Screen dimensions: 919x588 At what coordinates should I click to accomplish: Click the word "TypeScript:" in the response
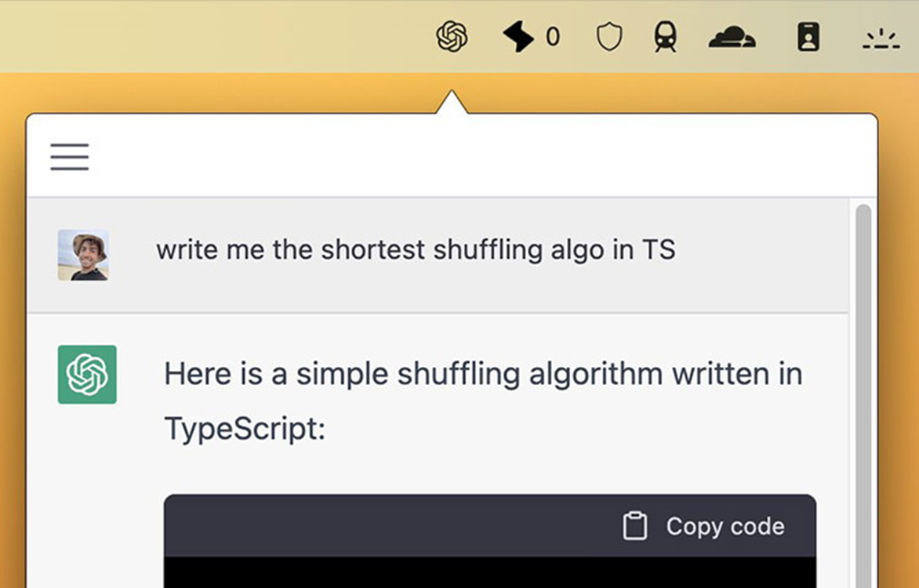(245, 429)
